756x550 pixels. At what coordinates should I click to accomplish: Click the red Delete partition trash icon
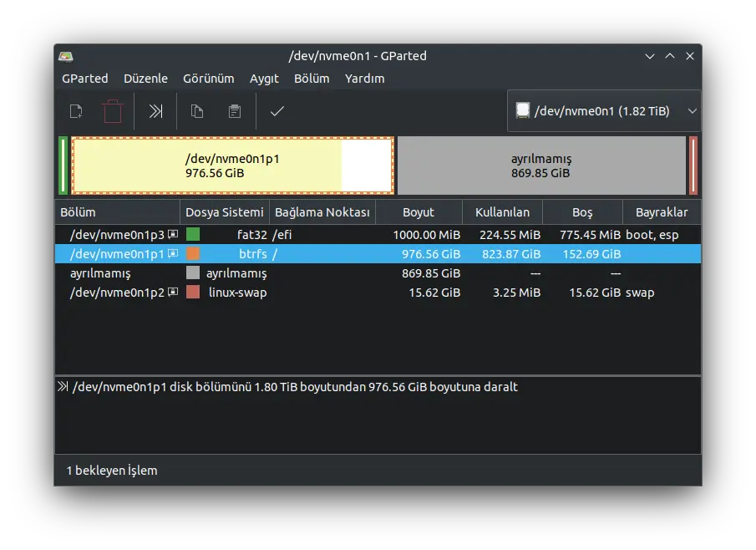[x=112, y=111]
